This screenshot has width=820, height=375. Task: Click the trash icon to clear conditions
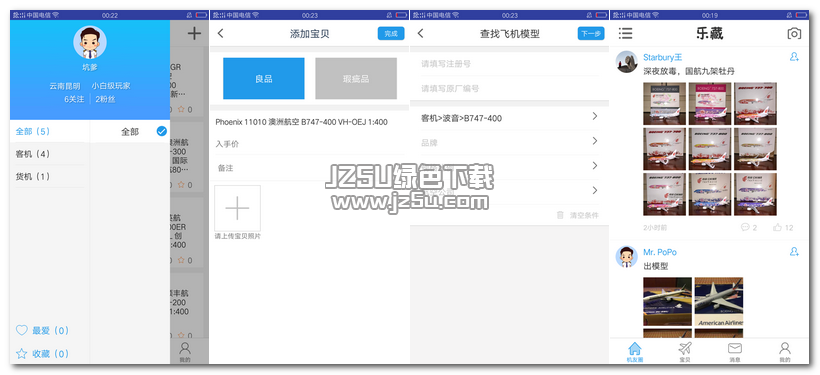560,215
